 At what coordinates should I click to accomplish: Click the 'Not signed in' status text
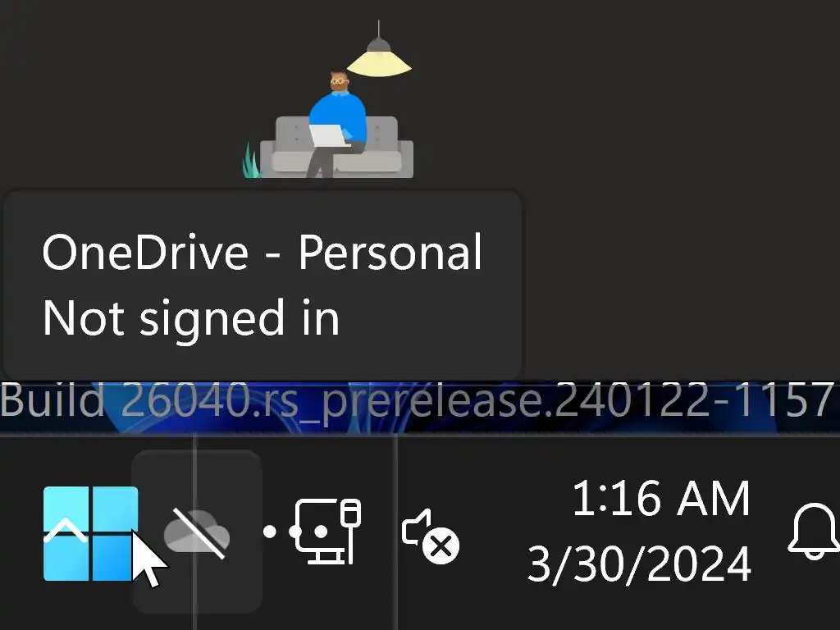tap(190, 317)
